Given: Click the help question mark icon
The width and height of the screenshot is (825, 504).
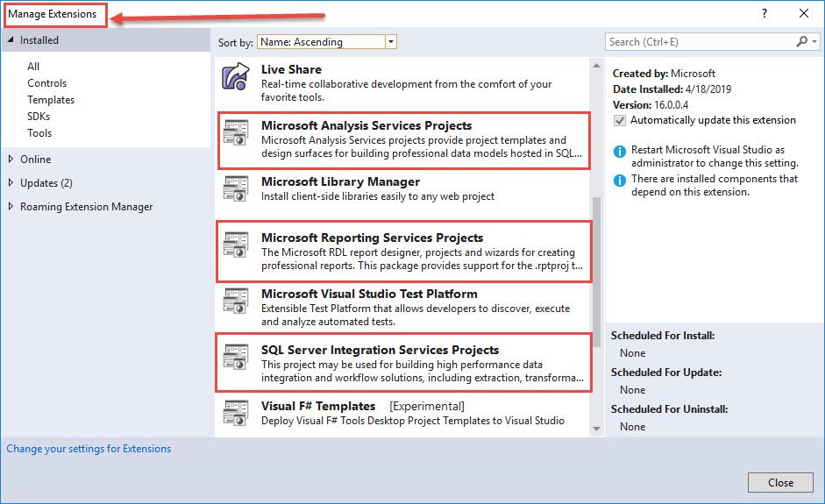Looking at the screenshot, I should pos(765,14).
